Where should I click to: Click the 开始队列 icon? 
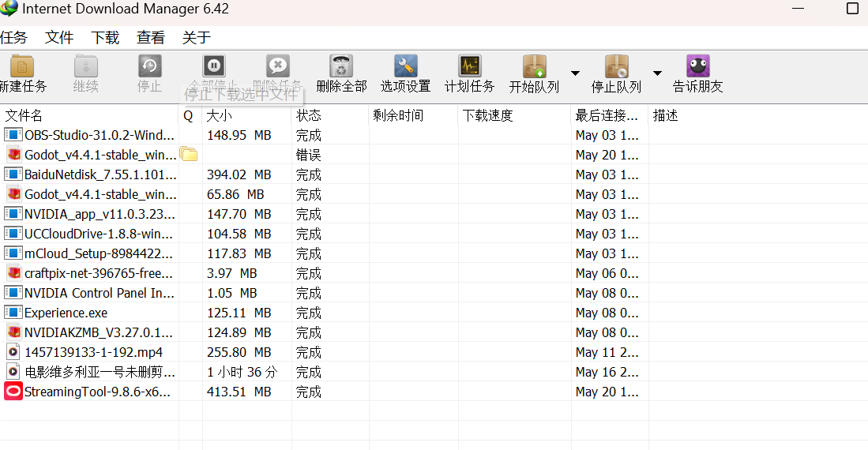click(535, 66)
